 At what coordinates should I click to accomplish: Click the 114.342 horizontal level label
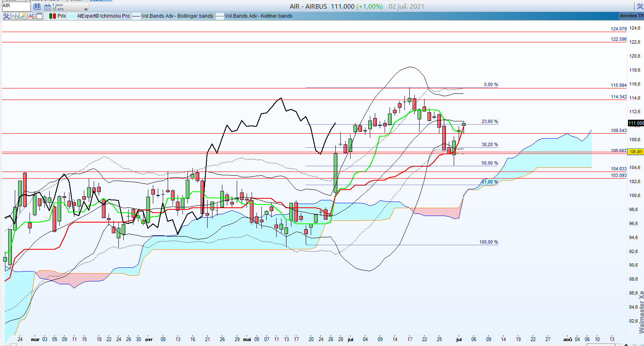(x=619, y=97)
